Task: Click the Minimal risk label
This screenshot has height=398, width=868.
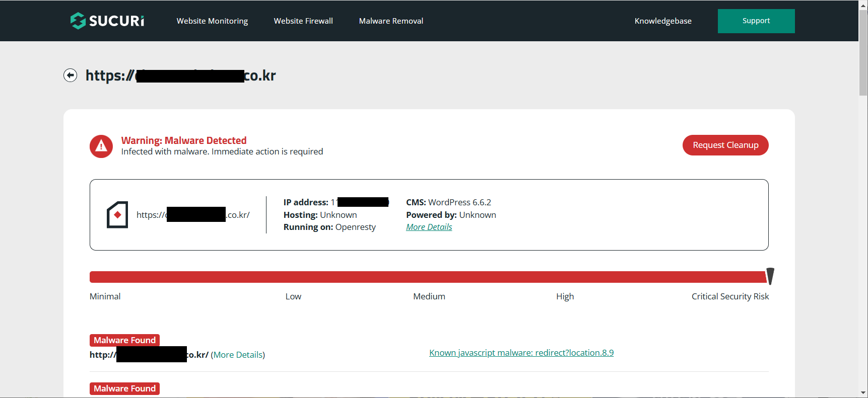Action: (105, 296)
